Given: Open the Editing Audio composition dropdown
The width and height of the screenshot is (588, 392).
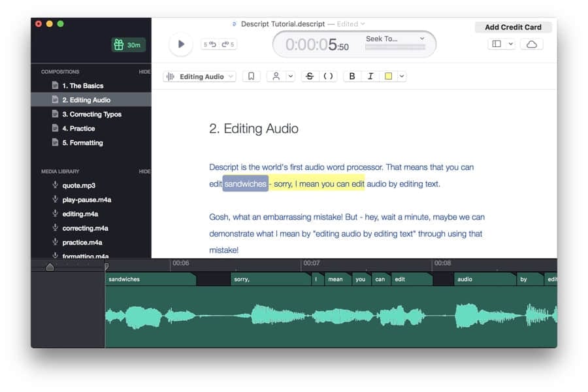Looking at the screenshot, I should tap(199, 76).
